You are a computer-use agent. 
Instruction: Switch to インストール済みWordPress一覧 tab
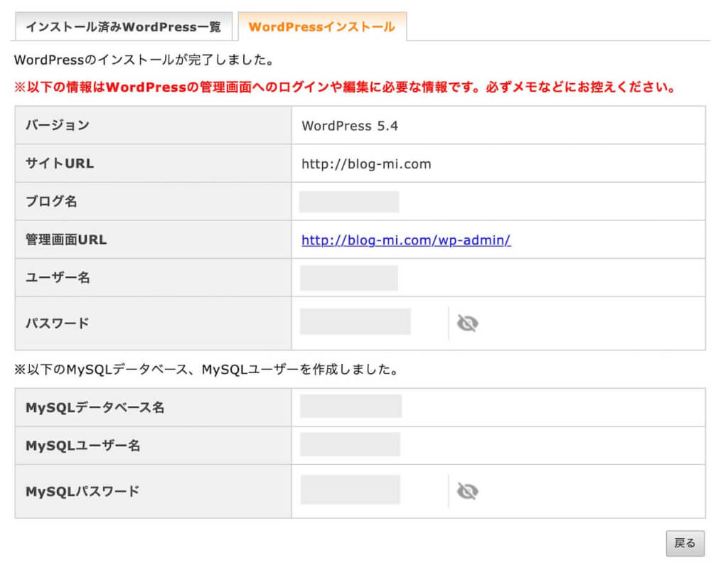(124, 27)
